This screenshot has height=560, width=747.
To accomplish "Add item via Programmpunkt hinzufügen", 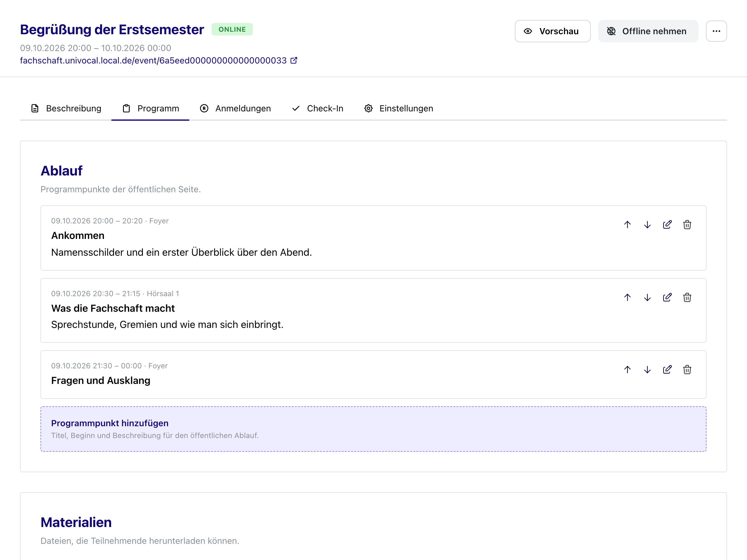I will tap(373, 429).
